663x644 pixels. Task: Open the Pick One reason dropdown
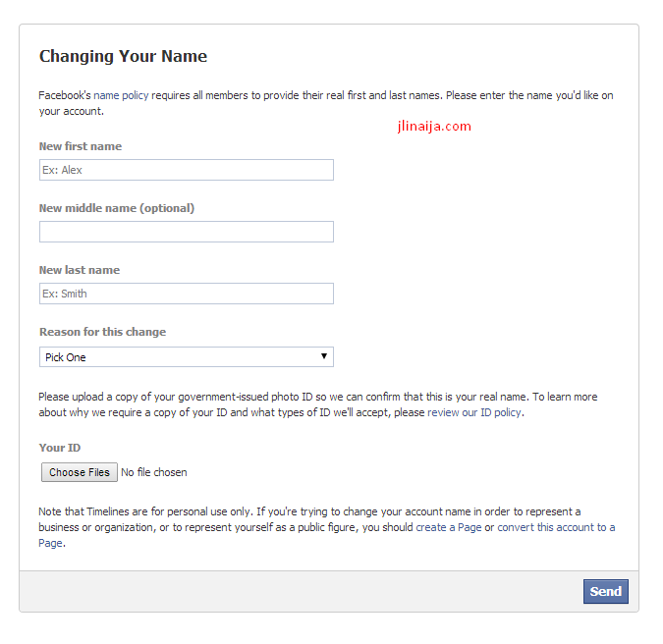(x=187, y=357)
